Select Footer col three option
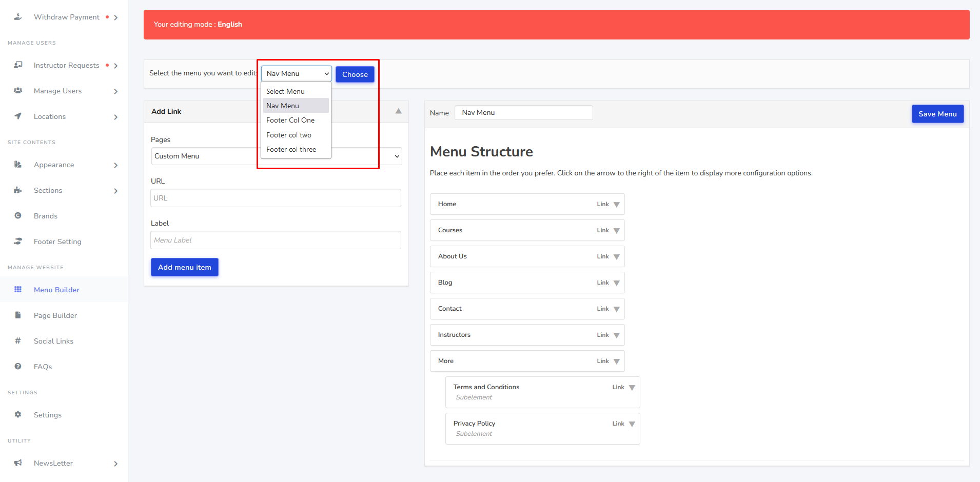980x482 pixels. [296, 149]
